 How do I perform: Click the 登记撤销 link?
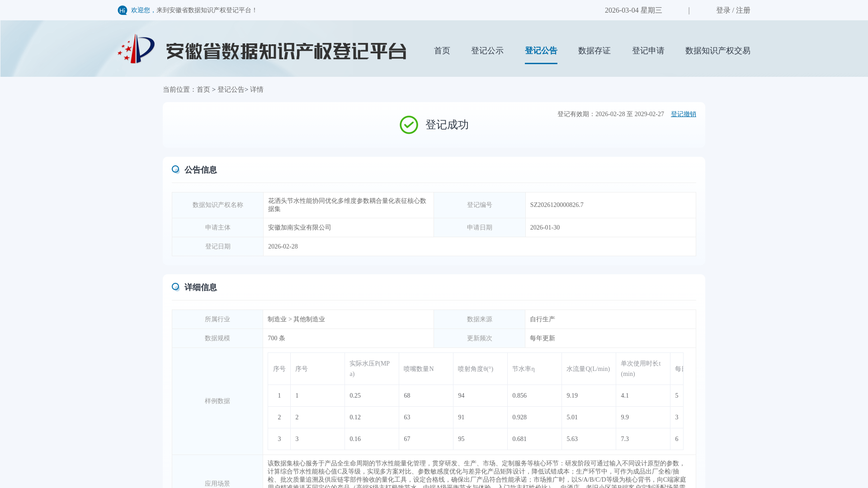coord(683,114)
